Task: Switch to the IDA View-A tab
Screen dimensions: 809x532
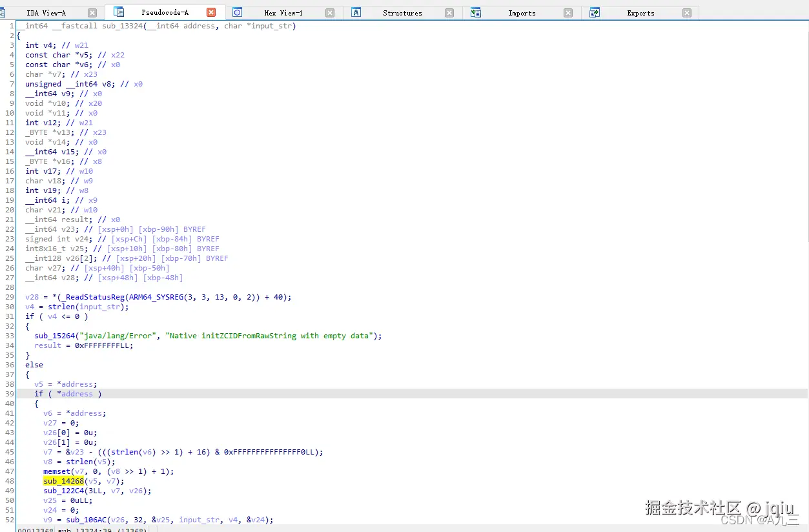Action: pyautogui.click(x=46, y=13)
